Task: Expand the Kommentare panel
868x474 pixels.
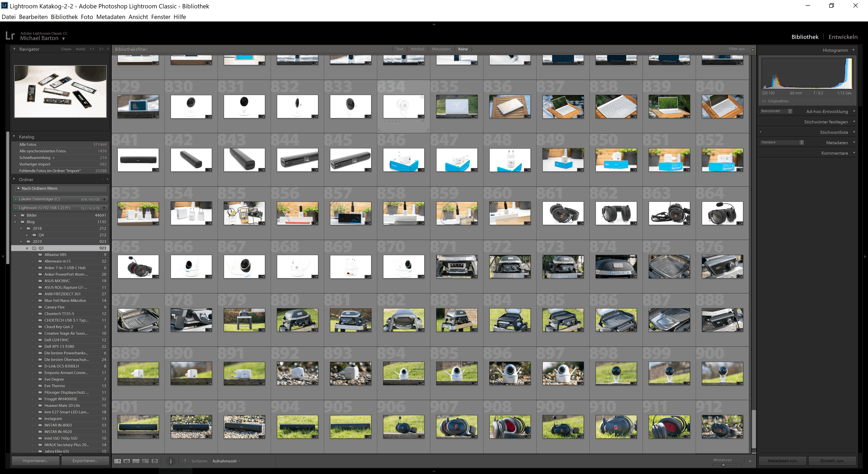Action: 854,153
